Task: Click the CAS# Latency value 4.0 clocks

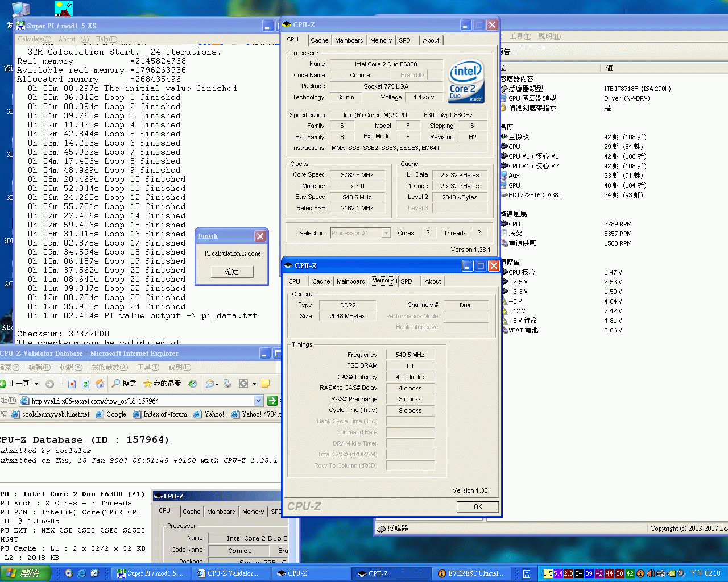Action: [410, 377]
